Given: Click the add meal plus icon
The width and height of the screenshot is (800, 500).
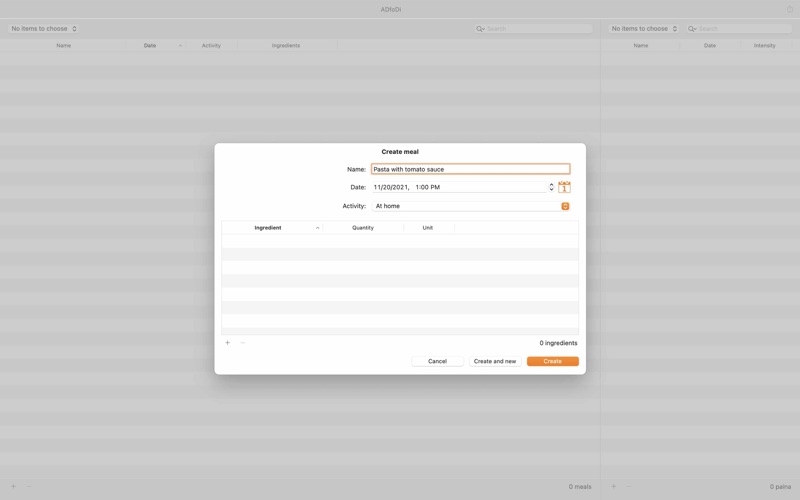Looking at the screenshot, I should click(x=14, y=487).
